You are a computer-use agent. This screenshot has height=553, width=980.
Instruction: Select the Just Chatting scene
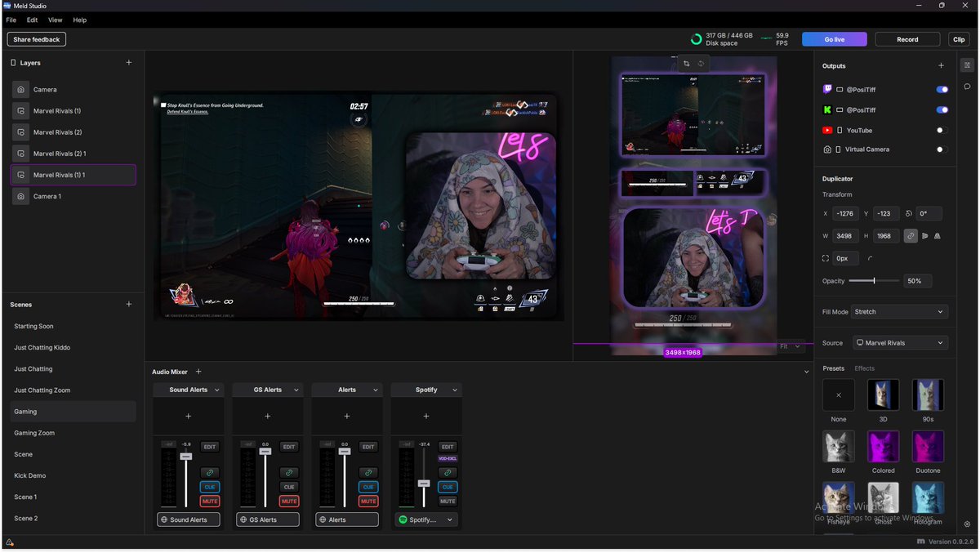[33, 369]
